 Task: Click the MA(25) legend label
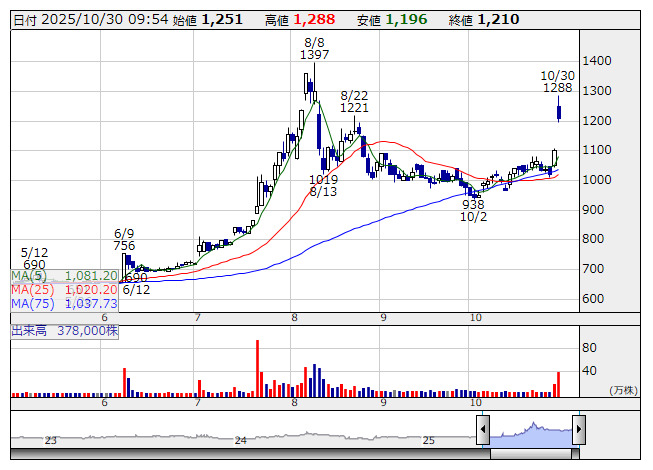30,289
